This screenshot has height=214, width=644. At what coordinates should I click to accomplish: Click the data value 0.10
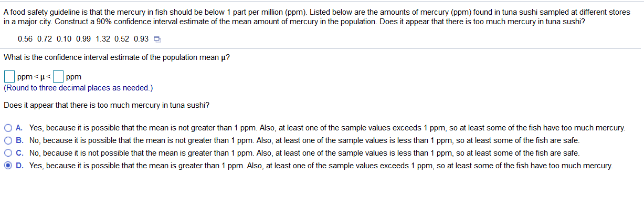(64, 39)
